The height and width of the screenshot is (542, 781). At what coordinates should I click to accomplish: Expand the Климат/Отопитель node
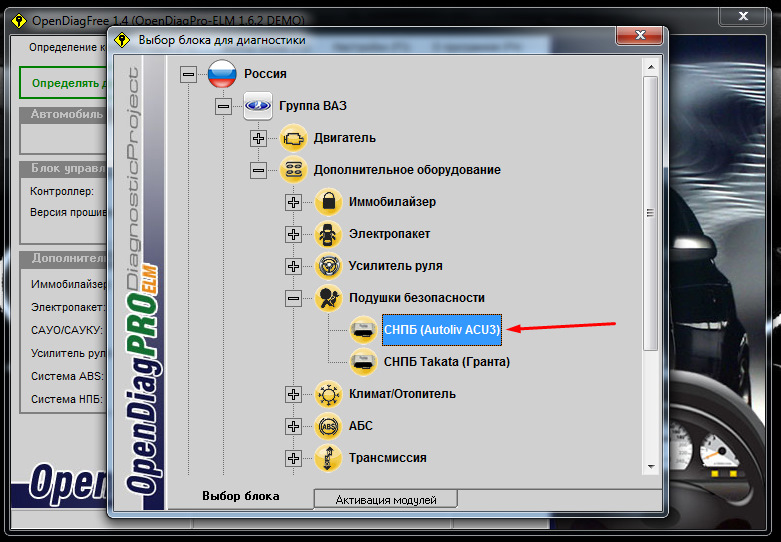coord(293,395)
